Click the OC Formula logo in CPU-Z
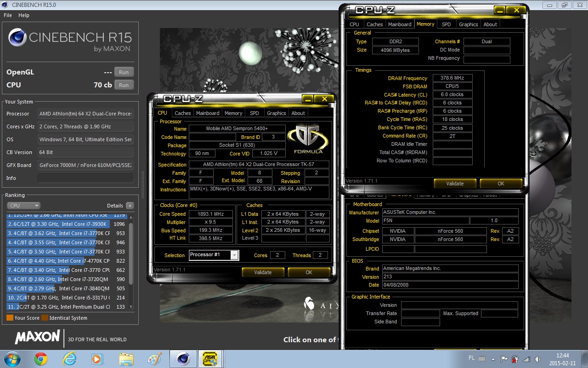The image size is (588, 368). 308,139
